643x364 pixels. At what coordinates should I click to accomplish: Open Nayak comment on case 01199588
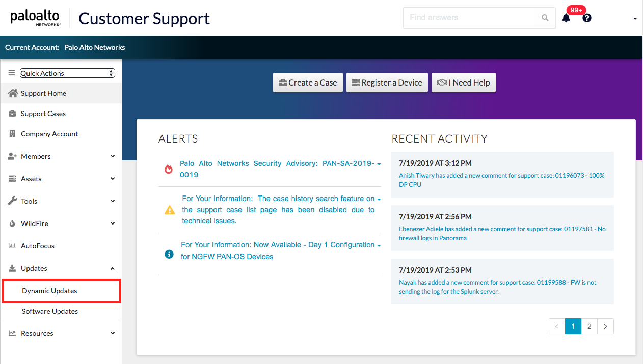pos(498,287)
